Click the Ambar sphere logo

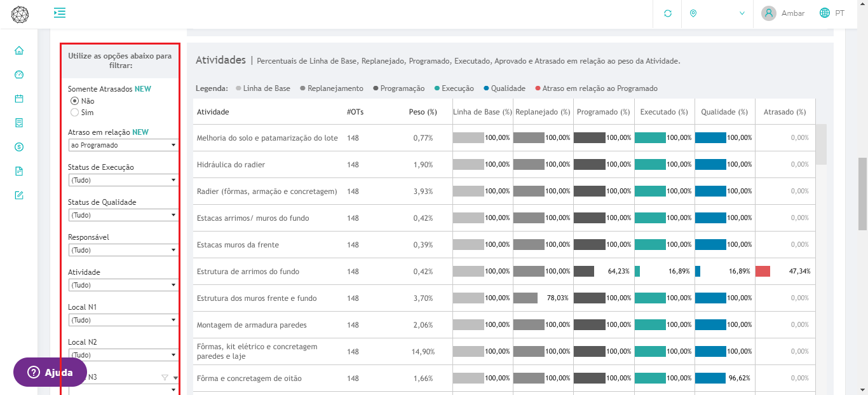click(20, 14)
